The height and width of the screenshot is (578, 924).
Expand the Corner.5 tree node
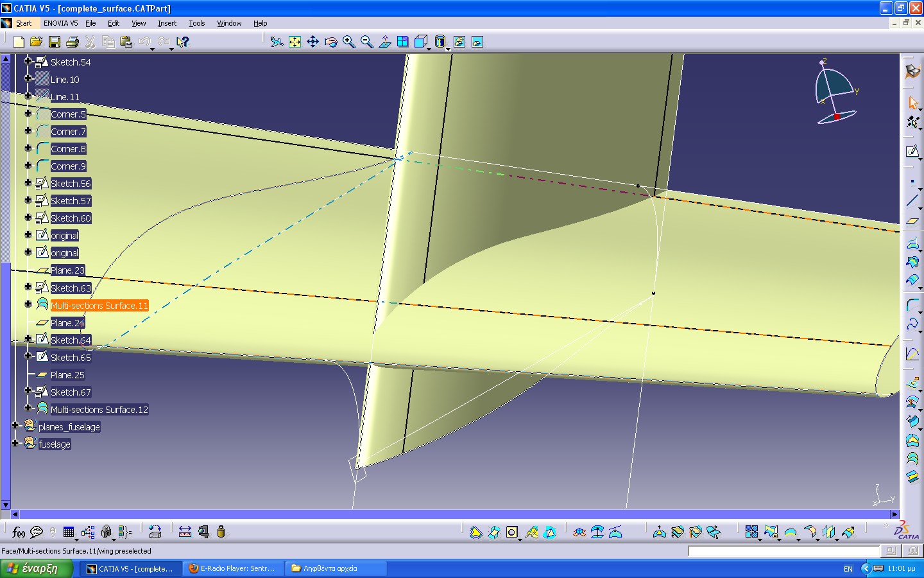tap(28, 113)
